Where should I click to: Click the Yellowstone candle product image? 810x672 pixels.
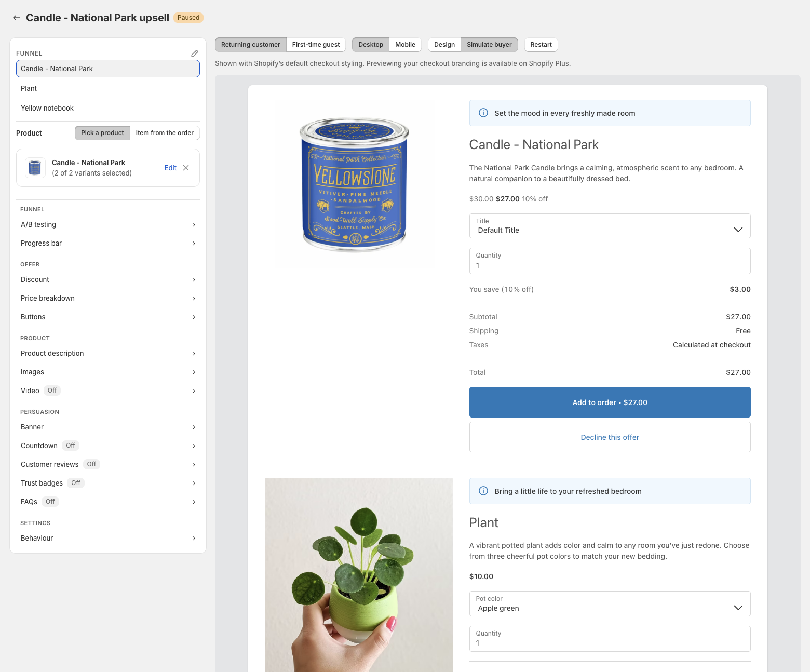click(355, 184)
